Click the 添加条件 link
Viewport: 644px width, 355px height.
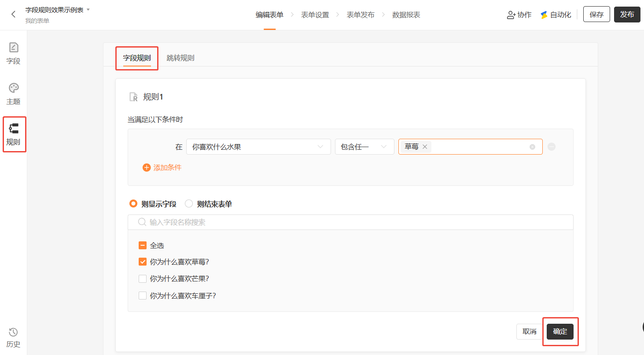pos(162,167)
